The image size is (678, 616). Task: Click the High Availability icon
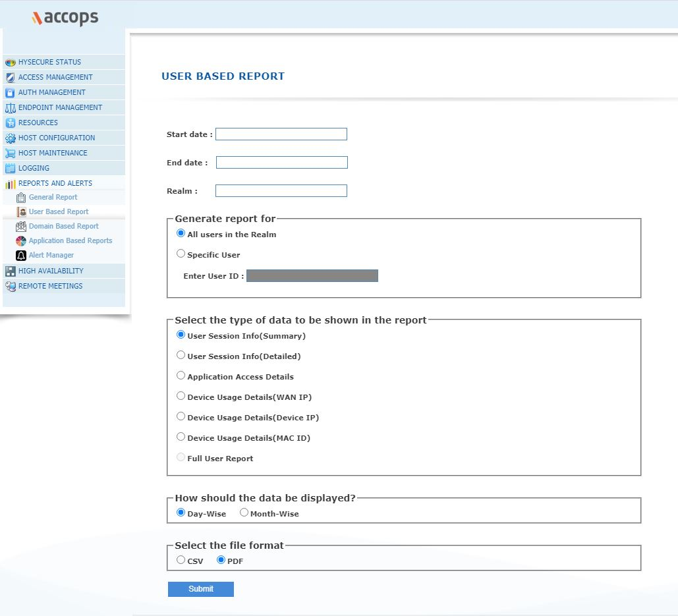coord(11,271)
